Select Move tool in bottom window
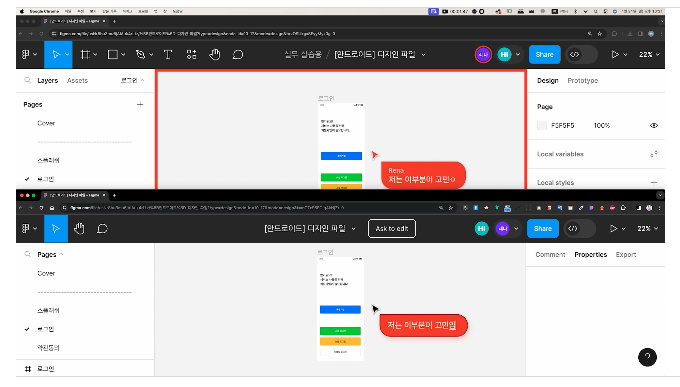 tap(56, 229)
